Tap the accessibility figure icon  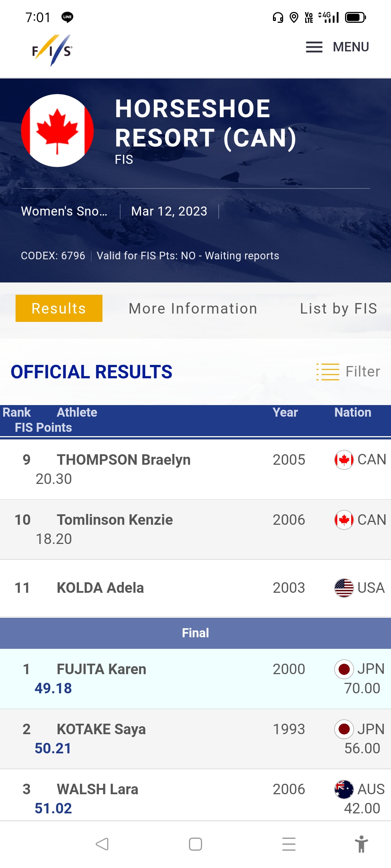click(x=361, y=844)
